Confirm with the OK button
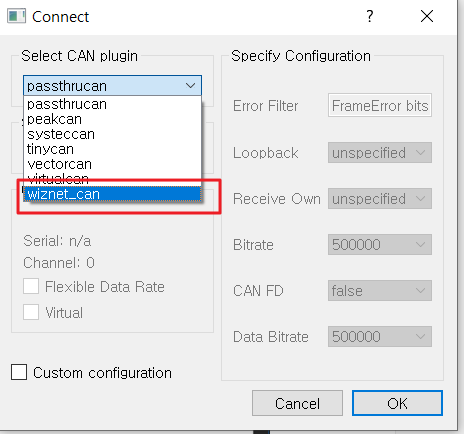The image size is (464, 434). tap(397, 403)
